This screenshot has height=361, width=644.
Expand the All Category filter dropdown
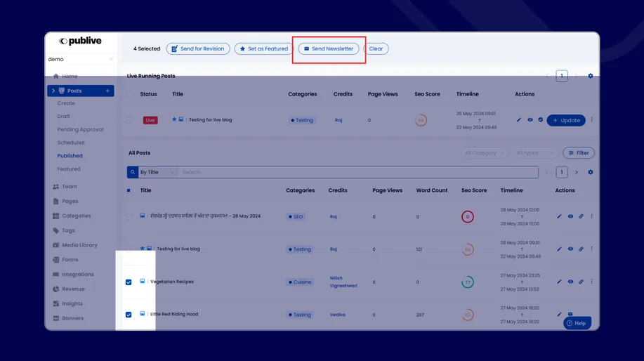[485, 153]
